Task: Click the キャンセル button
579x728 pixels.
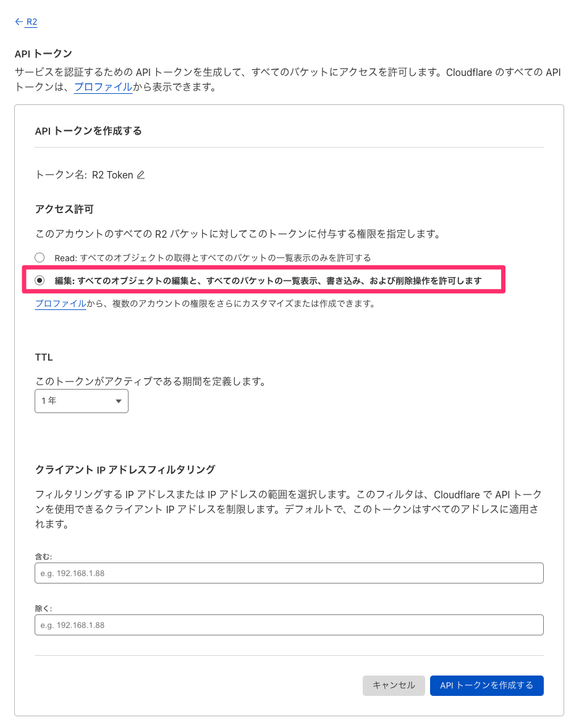Action: [x=394, y=685]
